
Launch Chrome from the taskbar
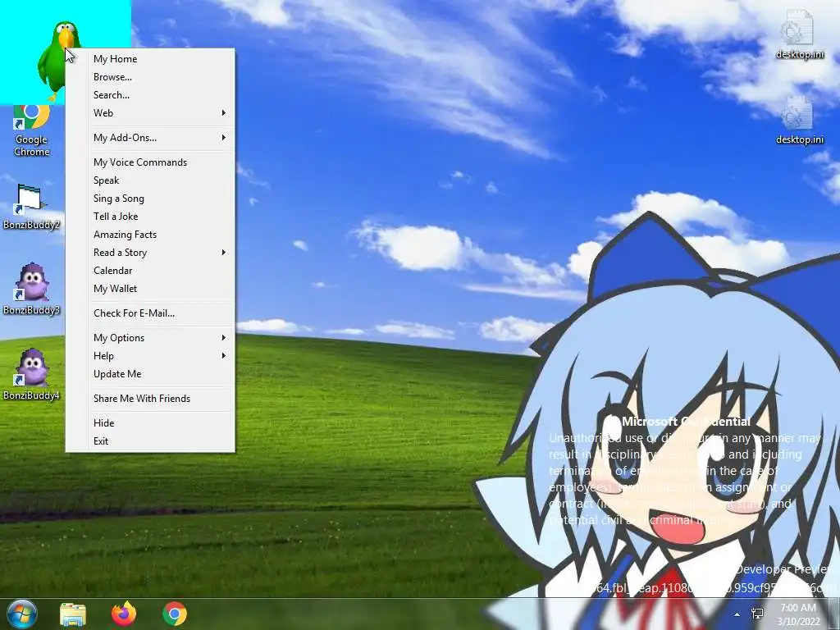[175, 614]
